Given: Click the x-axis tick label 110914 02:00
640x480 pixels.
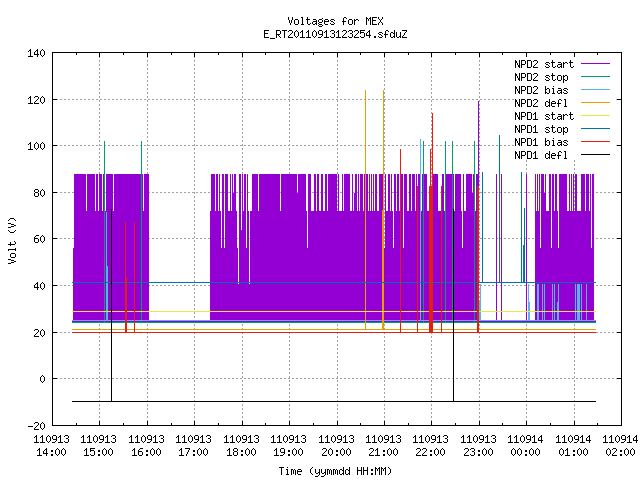Looking at the screenshot, I should 620,446.
